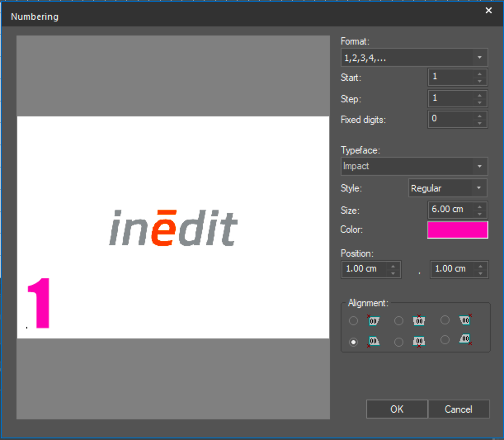The image size is (504, 440).
Task: Decrease the Fixed digits value
Action: 479,123
